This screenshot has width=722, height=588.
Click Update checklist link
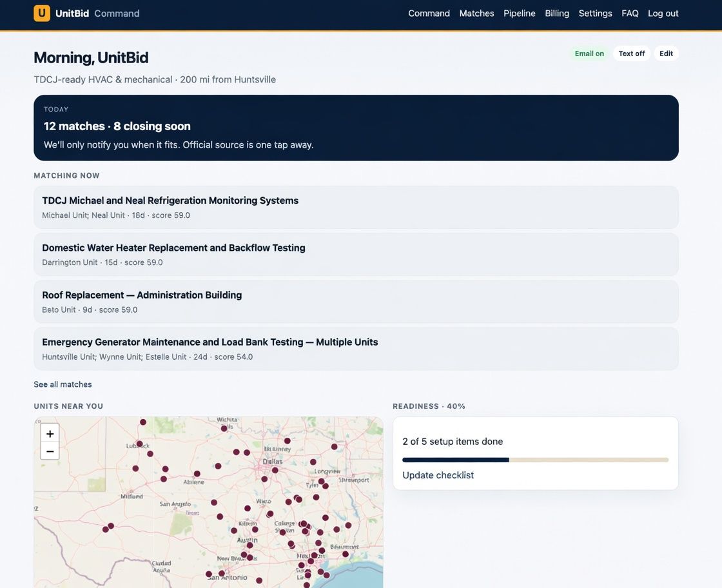[438, 475]
